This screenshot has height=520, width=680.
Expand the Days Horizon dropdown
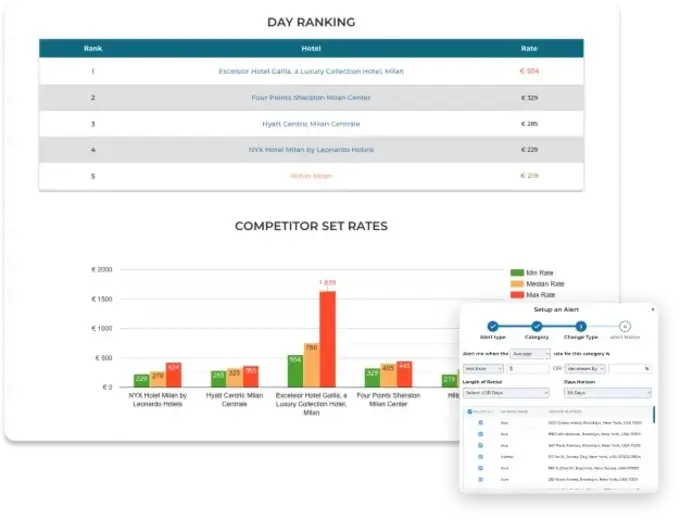[608, 392]
